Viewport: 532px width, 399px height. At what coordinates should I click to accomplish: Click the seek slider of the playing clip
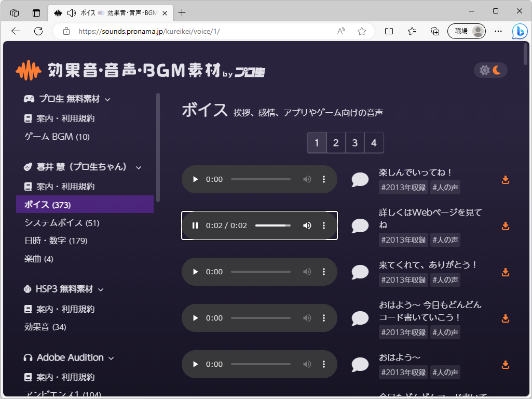pyautogui.click(x=274, y=225)
